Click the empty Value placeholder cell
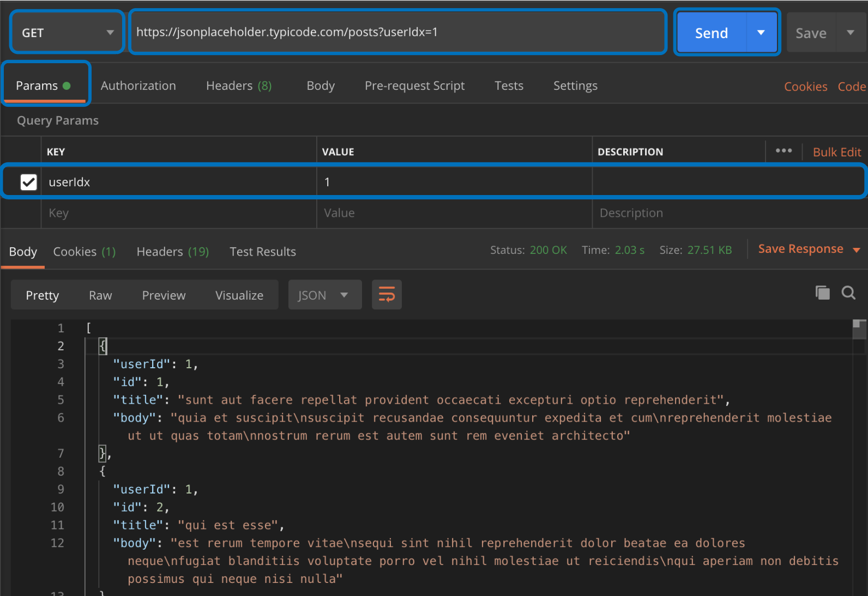 (x=454, y=213)
